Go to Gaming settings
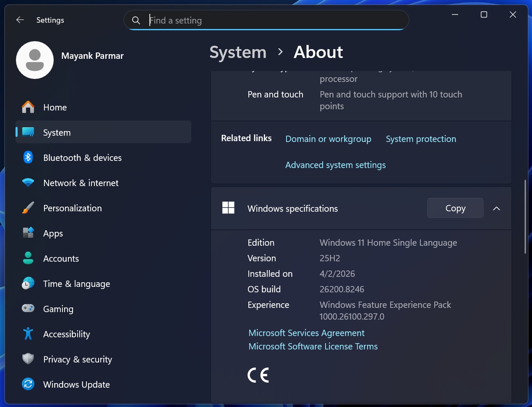The width and height of the screenshot is (532, 407). (103, 309)
